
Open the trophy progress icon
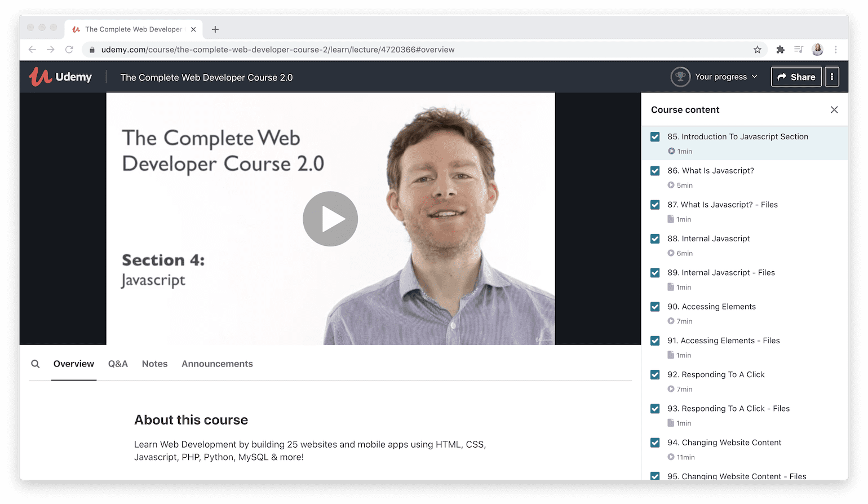click(x=680, y=77)
